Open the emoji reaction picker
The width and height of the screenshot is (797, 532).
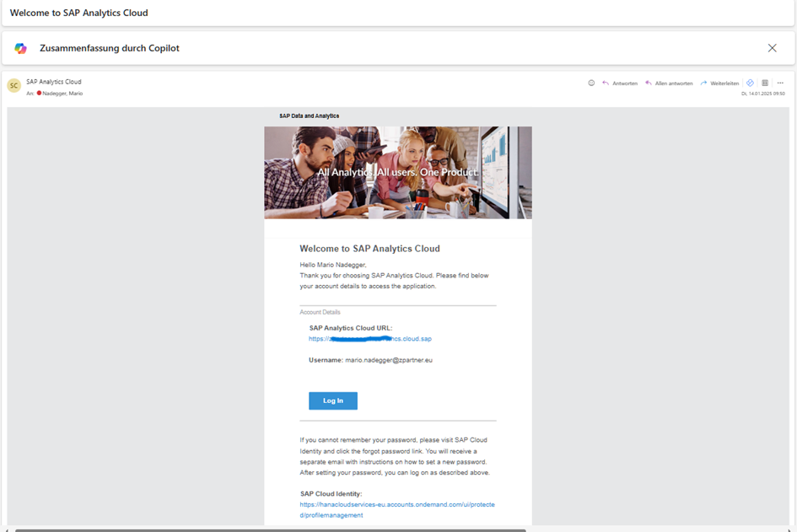(591, 83)
